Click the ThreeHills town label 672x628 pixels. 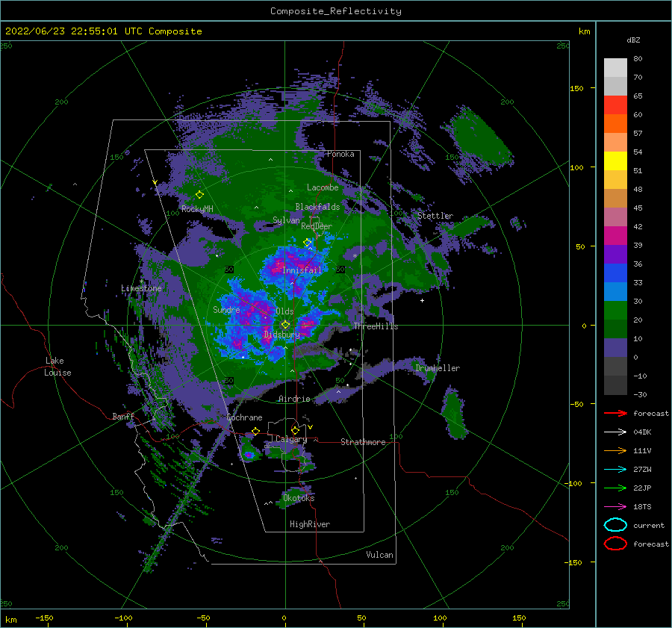click(376, 326)
